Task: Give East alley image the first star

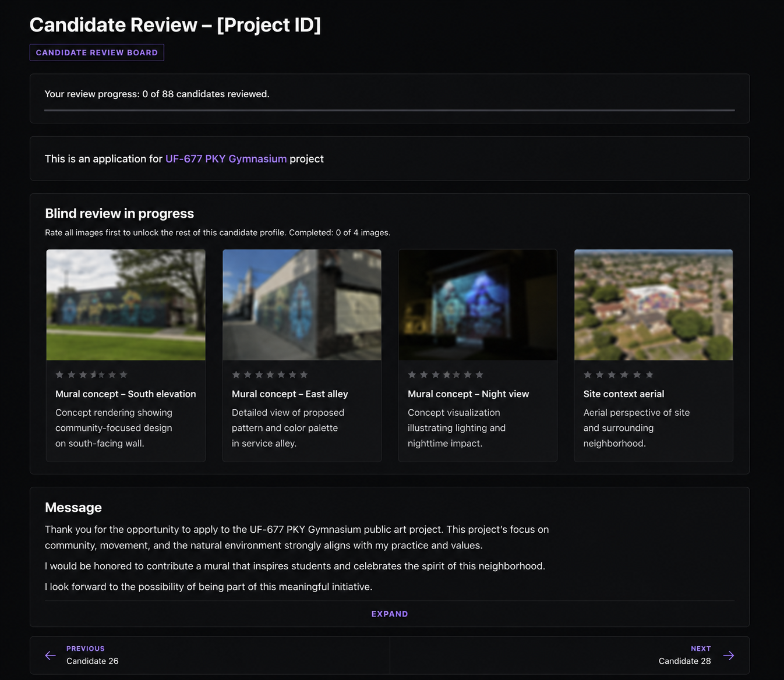Action: click(236, 374)
